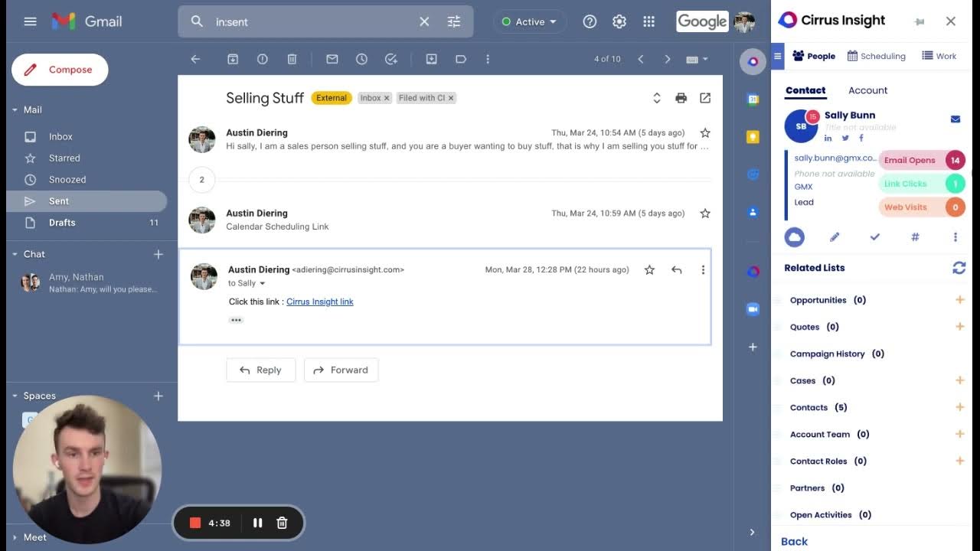Click Back in Cirrus Insight

click(x=794, y=541)
